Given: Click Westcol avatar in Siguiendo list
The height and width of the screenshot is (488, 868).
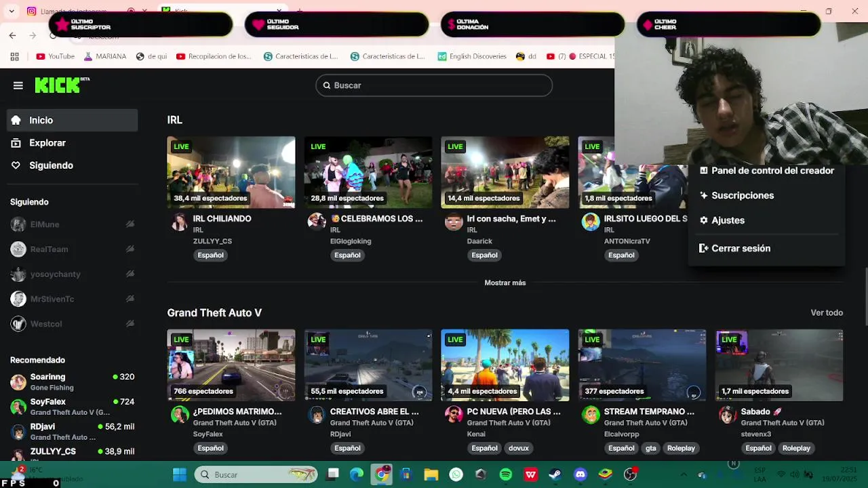Looking at the screenshot, I should 18,324.
